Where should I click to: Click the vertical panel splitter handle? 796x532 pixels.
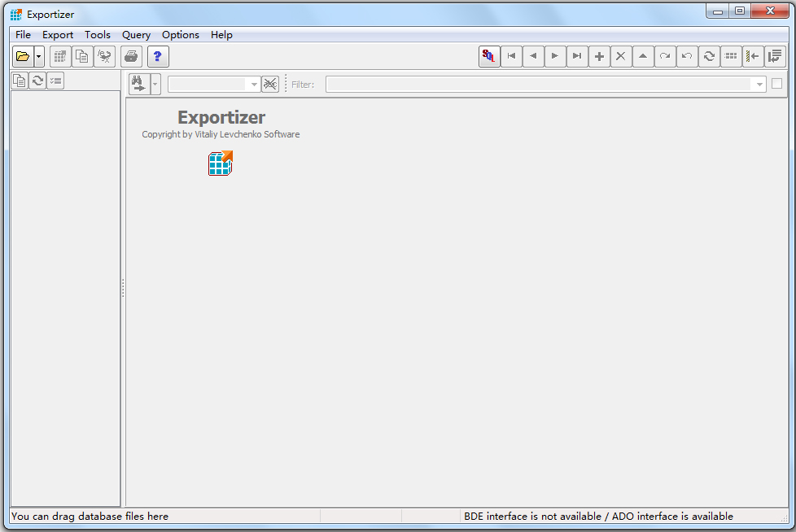123,288
